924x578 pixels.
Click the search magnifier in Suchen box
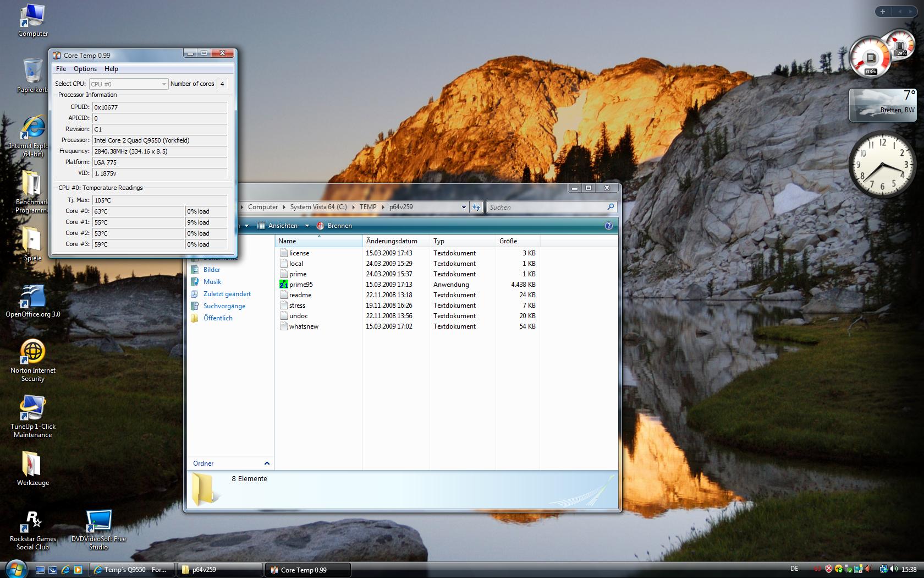coord(610,207)
